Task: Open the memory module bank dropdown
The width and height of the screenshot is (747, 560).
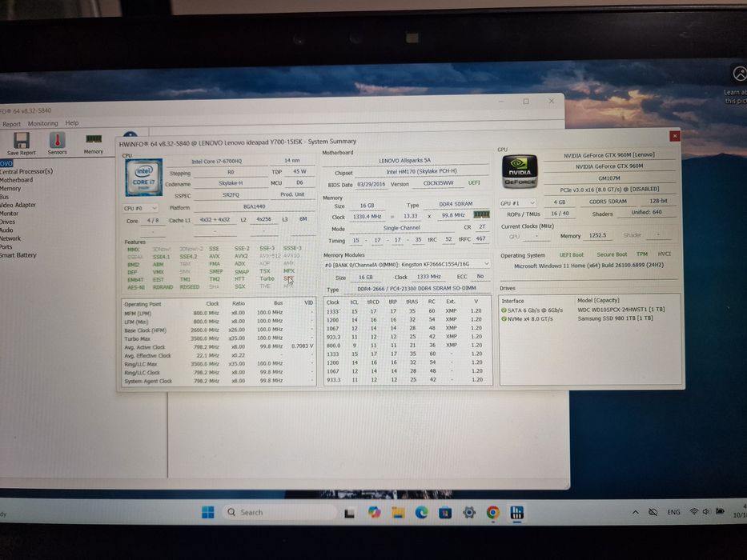Action: (x=407, y=264)
